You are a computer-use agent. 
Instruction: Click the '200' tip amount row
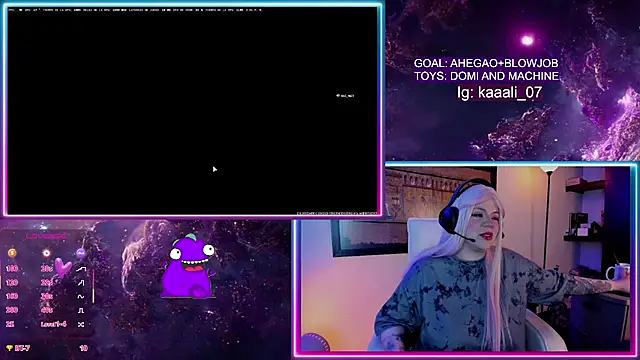click(11, 310)
